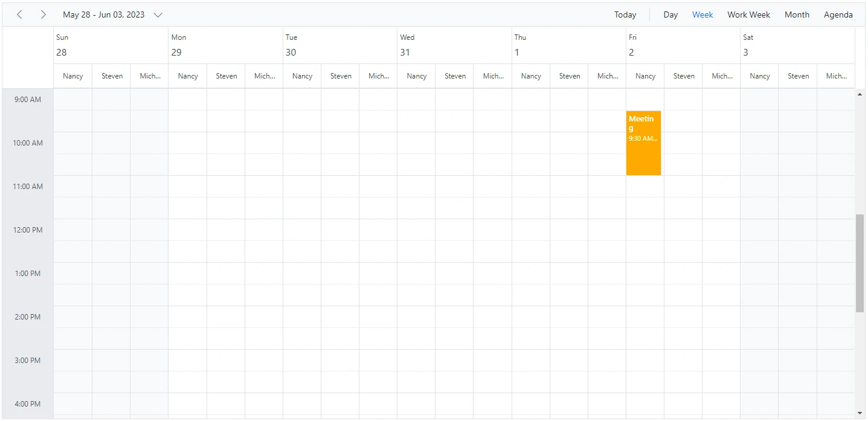Screen dimensions: 868x421
Task: Click Steven resource under Sat 3
Action: (798, 76)
